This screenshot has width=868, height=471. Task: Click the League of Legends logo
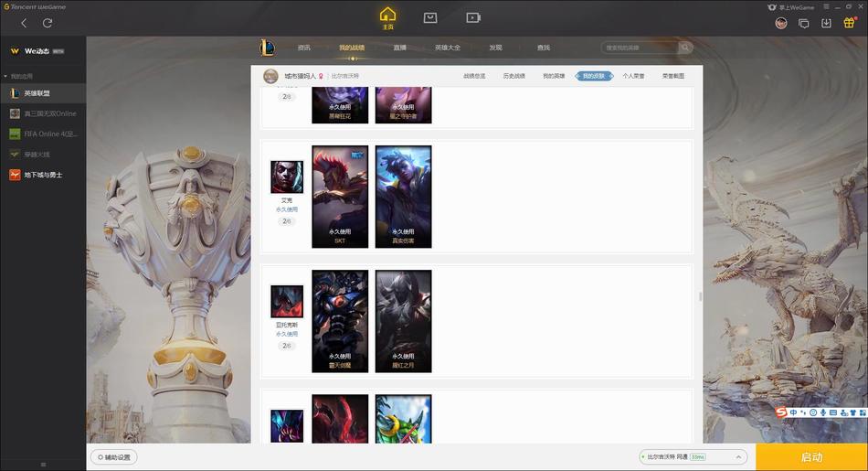268,48
